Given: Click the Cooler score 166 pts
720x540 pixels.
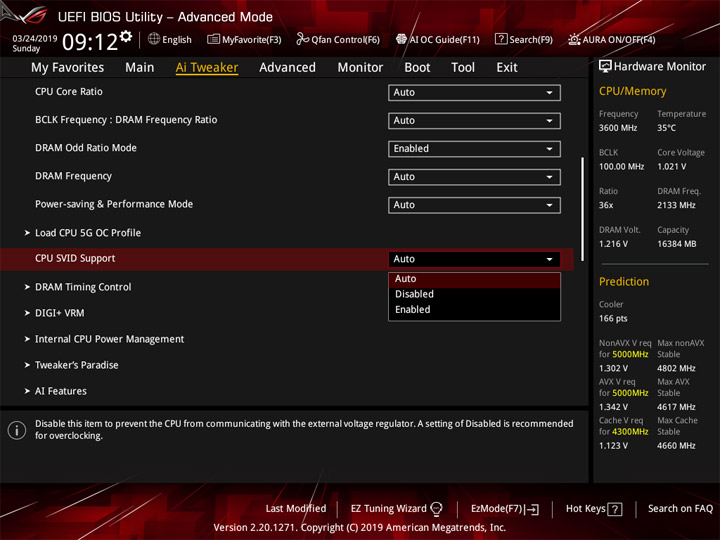Looking at the screenshot, I should click(x=613, y=319).
